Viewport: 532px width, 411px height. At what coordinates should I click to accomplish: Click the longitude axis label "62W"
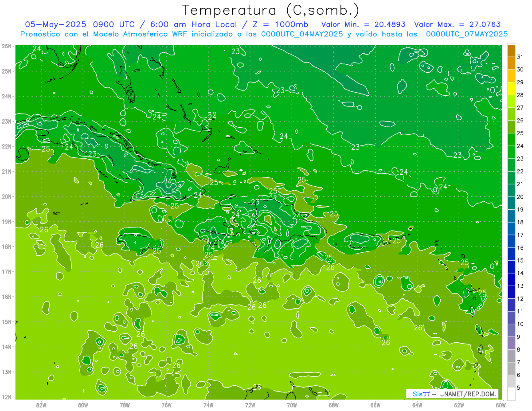point(459,405)
